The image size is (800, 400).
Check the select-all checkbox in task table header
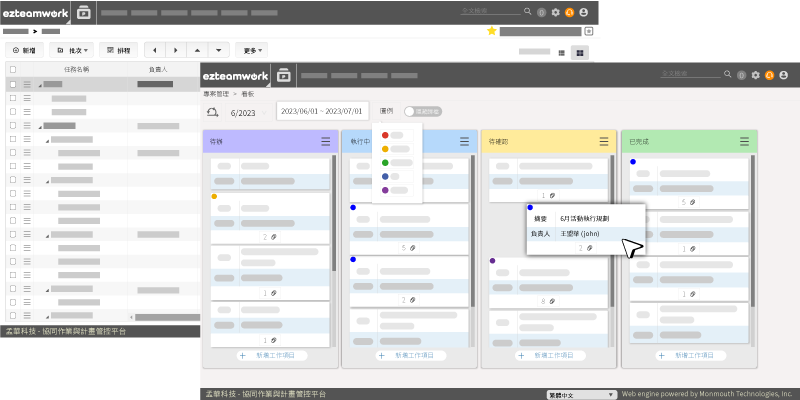pos(13,69)
